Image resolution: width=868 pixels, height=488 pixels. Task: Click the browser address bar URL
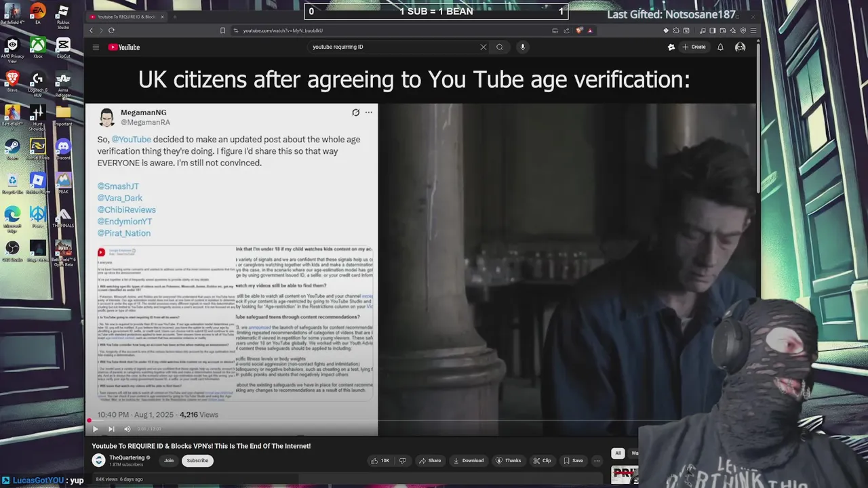[x=283, y=30]
